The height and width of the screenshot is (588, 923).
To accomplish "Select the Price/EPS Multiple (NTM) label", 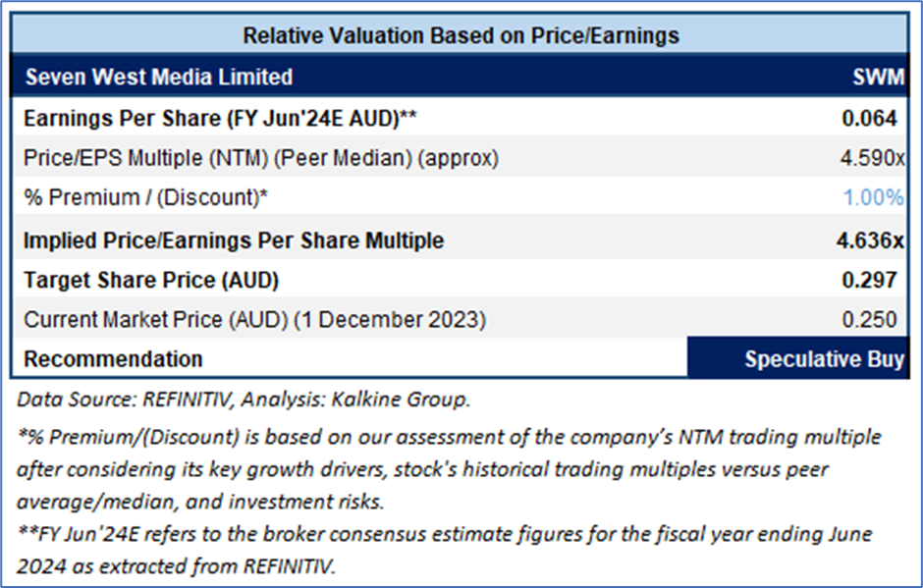I will [x=260, y=158].
